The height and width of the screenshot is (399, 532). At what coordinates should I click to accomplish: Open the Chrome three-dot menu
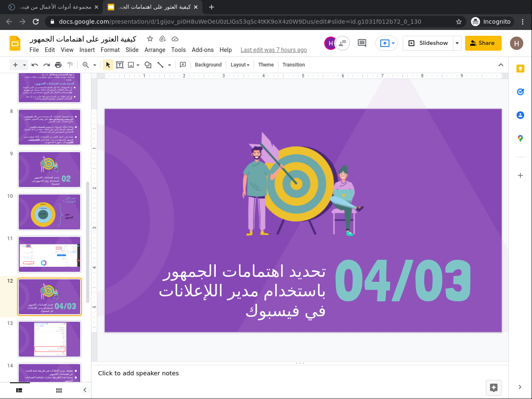523,22
